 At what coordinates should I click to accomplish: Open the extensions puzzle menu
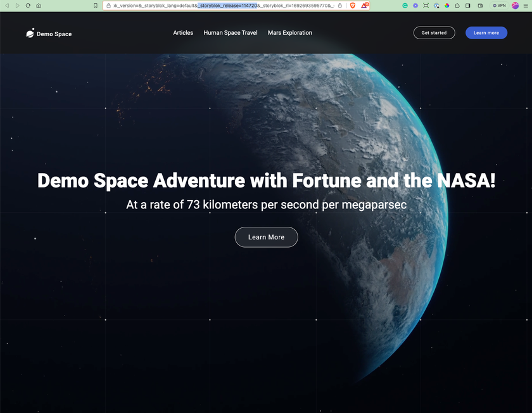point(457,6)
